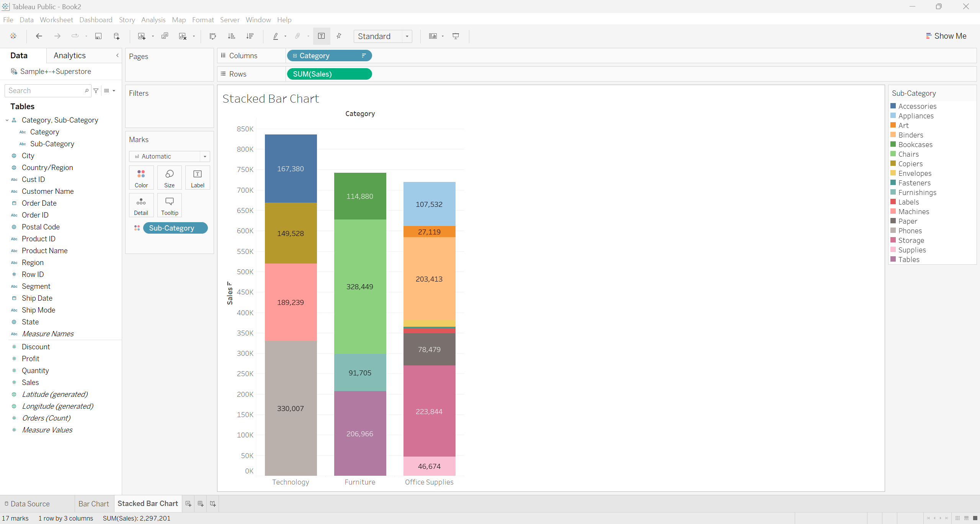Screen dimensions: 980x524
Task: Click the Sort descending toolbar icon
Action: tap(250, 36)
